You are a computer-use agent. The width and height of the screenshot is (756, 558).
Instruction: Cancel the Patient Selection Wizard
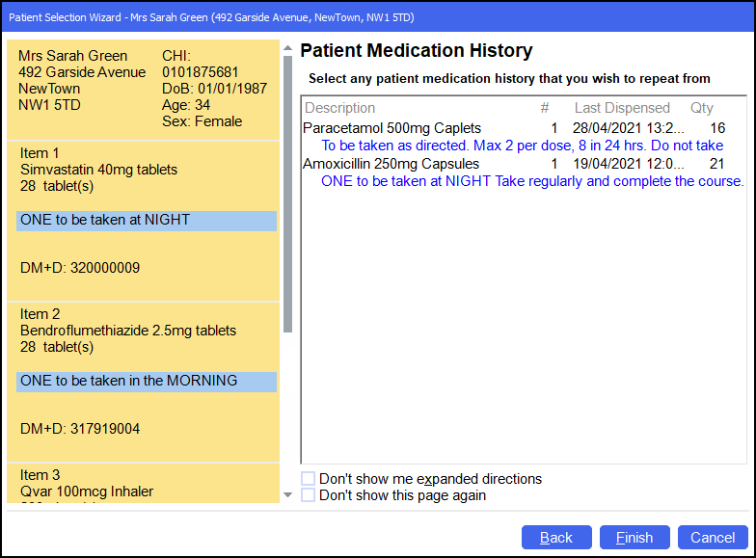[713, 538]
